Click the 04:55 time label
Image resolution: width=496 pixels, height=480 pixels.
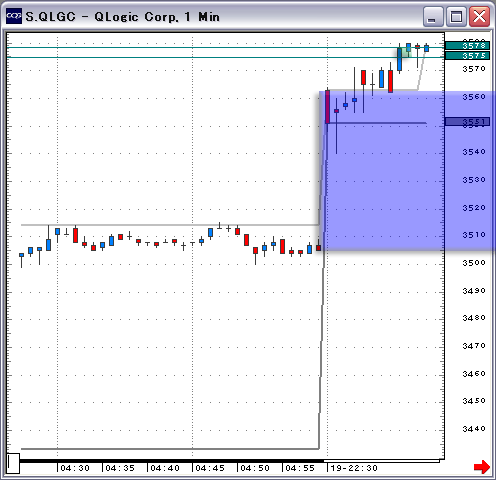[x=300, y=468]
